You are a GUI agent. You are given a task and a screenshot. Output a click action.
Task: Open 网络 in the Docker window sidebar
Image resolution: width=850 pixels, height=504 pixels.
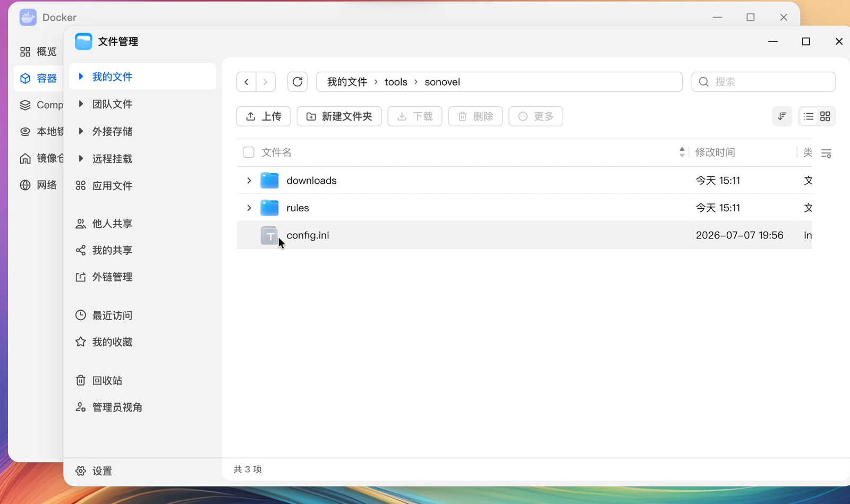38,185
